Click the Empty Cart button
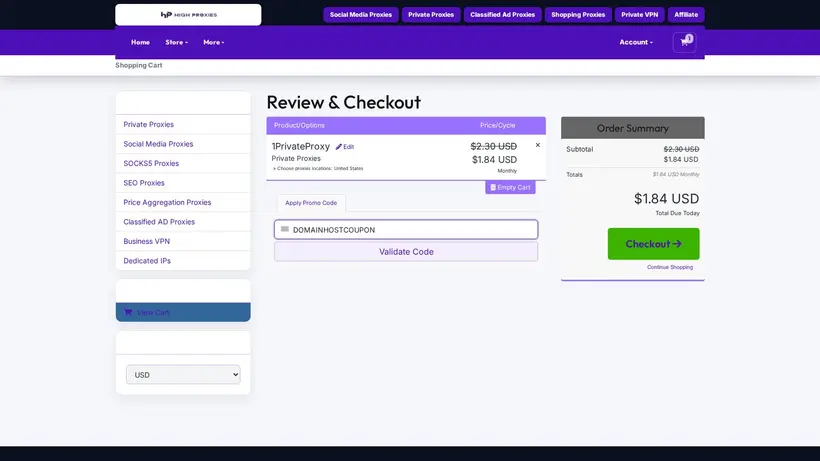820x461 pixels. click(x=510, y=187)
